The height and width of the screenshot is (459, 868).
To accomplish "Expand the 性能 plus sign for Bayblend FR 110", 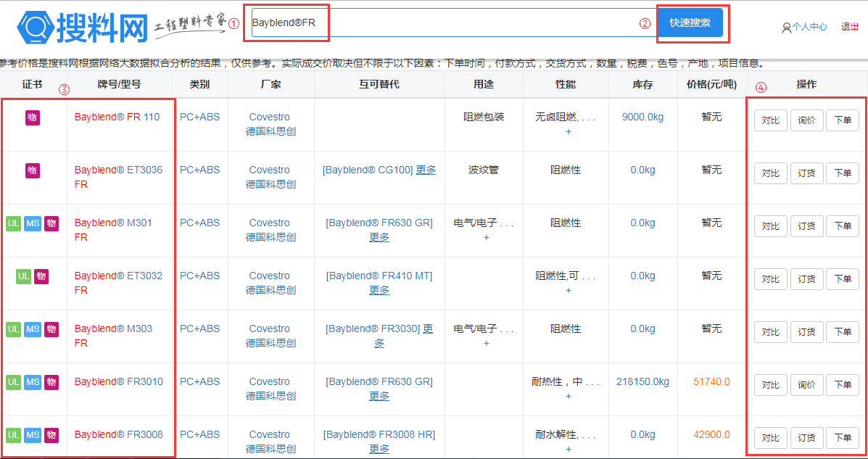I will (x=568, y=132).
